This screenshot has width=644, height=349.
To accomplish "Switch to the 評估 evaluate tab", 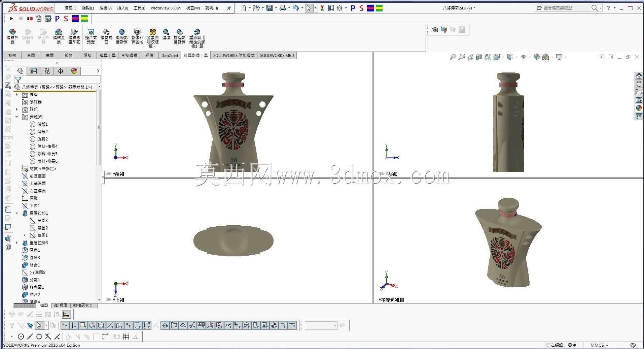I will pyautogui.click(x=149, y=56).
